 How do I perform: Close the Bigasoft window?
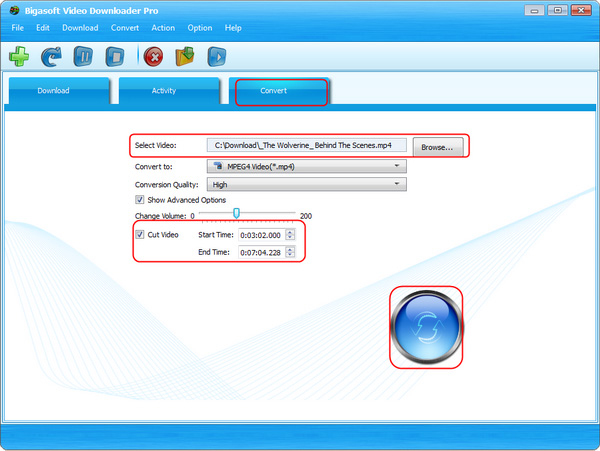tap(581, 10)
